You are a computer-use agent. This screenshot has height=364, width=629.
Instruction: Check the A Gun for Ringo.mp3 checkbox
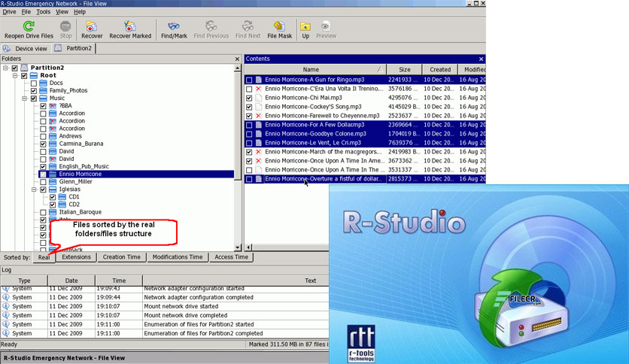click(x=249, y=80)
